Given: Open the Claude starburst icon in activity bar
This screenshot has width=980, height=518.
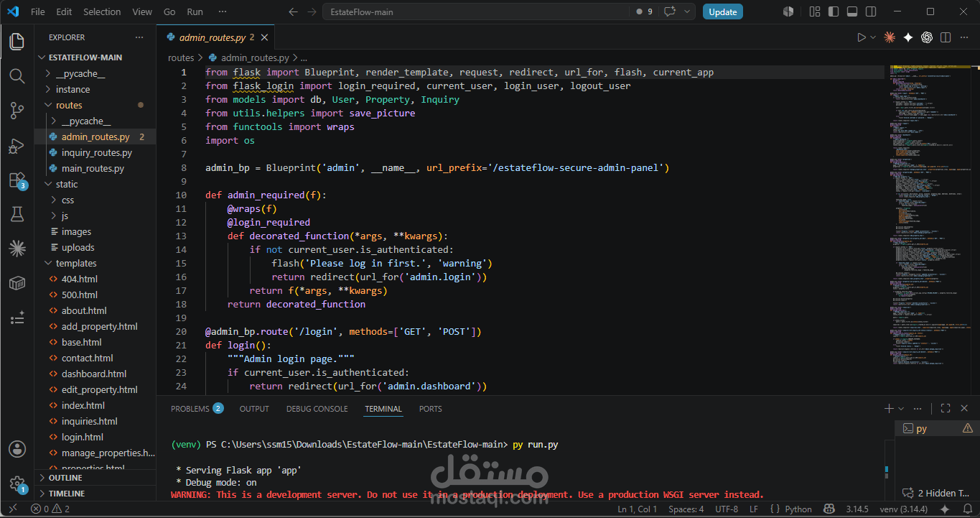Looking at the screenshot, I should pos(17,249).
